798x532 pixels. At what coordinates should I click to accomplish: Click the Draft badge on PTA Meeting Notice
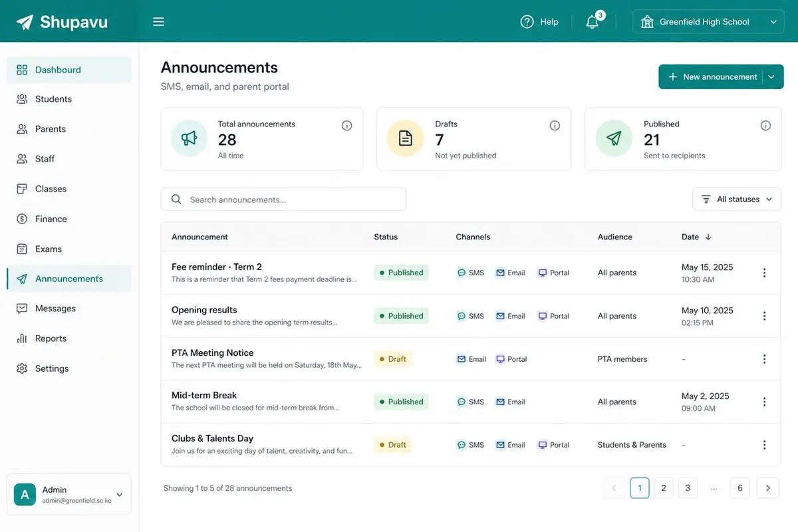(392, 359)
